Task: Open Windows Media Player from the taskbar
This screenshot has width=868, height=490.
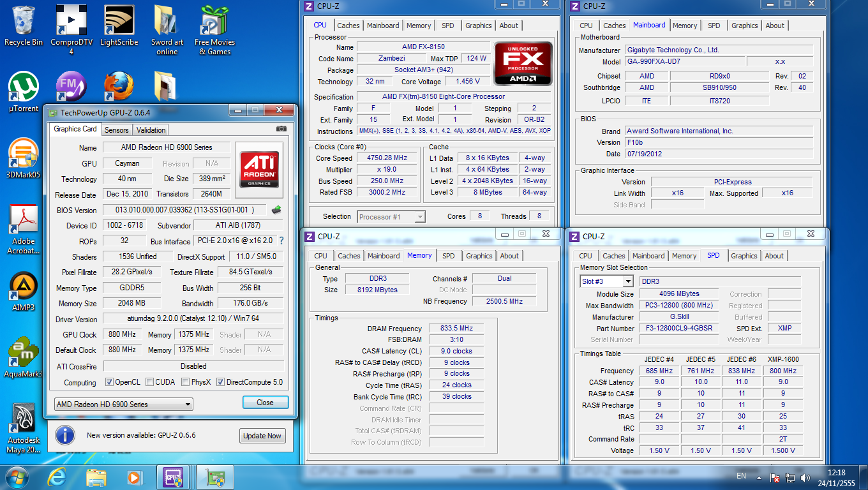Action: coord(134,477)
